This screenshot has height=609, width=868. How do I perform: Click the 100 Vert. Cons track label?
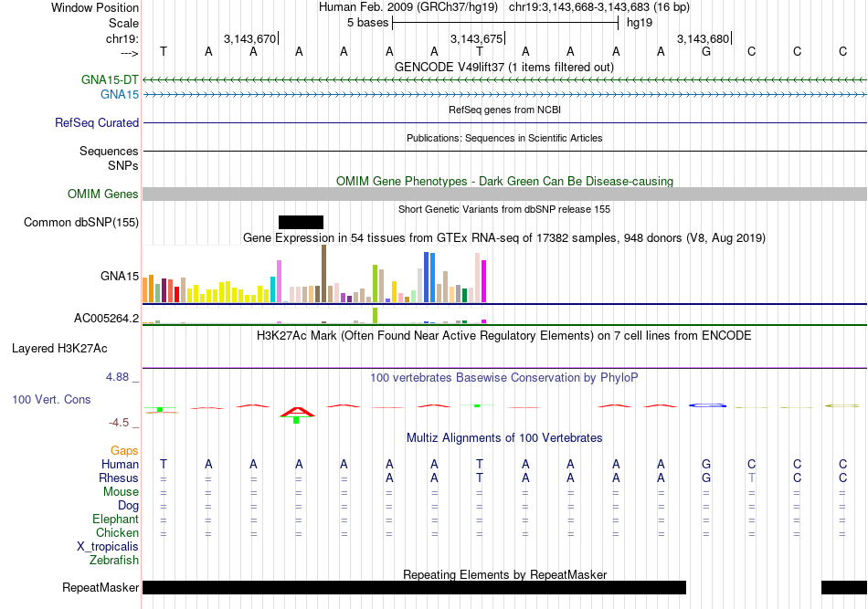(x=51, y=399)
